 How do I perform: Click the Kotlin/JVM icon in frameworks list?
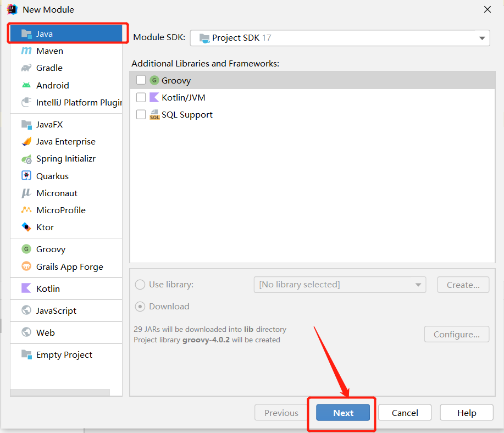(x=154, y=97)
